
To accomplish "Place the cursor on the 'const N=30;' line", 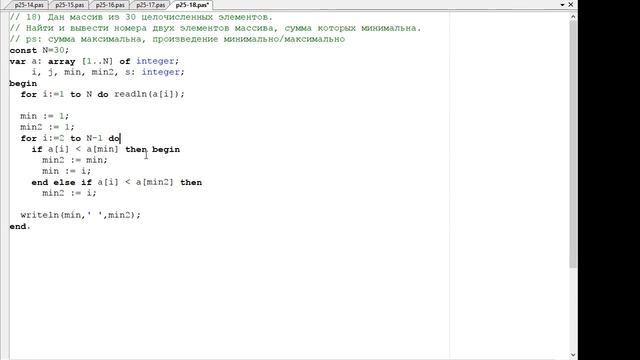I will (39, 50).
